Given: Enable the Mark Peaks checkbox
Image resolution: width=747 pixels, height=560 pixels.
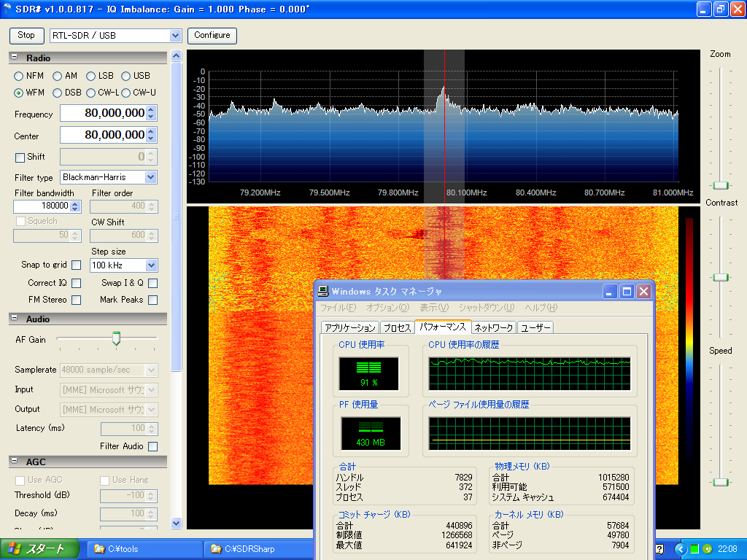Looking at the screenshot, I should point(153,300).
